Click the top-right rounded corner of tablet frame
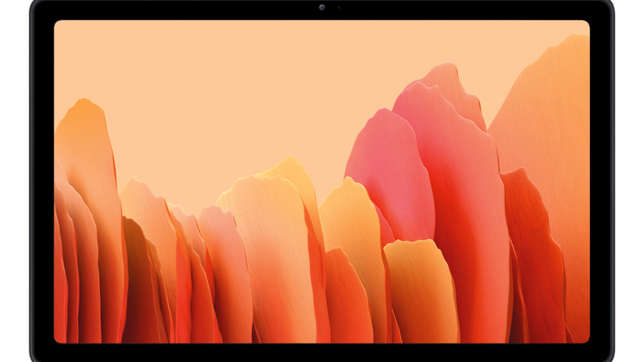The image size is (644, 362). (x=607, y=6)
